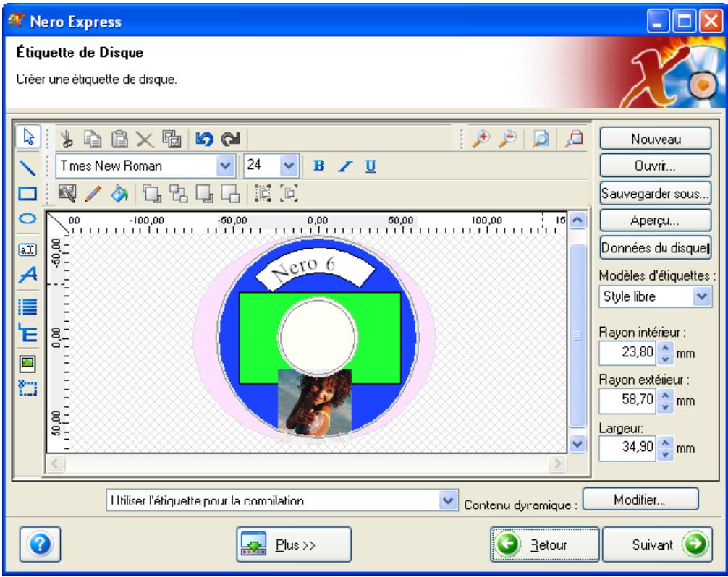Select the field/marquee tool
Image resolution: width=728 pixels, height=577 pixels.
point(27,388)
